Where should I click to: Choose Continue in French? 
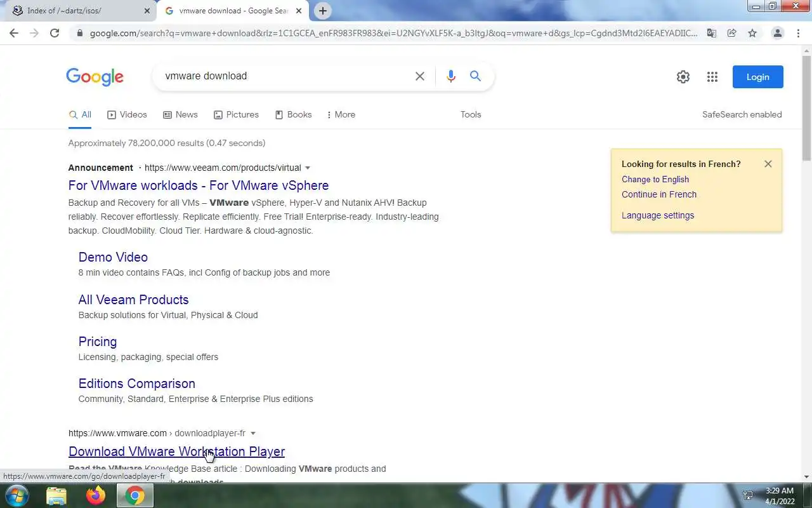pyautogui.click(x=659, y=195)
